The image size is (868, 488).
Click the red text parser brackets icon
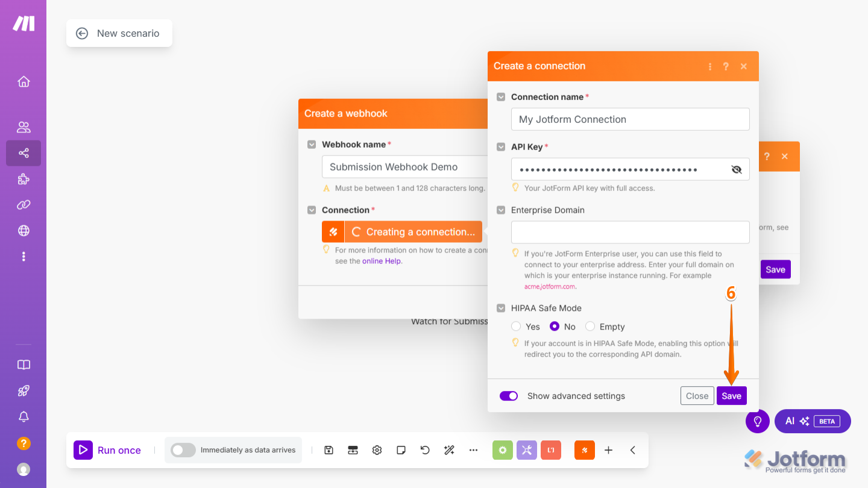coord(551,450)
